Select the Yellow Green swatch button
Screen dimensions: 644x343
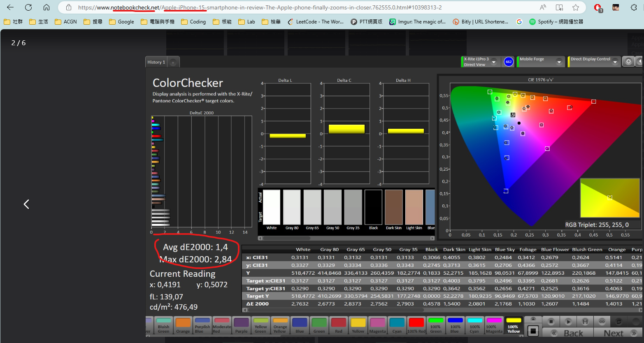[x=260, y=325]
